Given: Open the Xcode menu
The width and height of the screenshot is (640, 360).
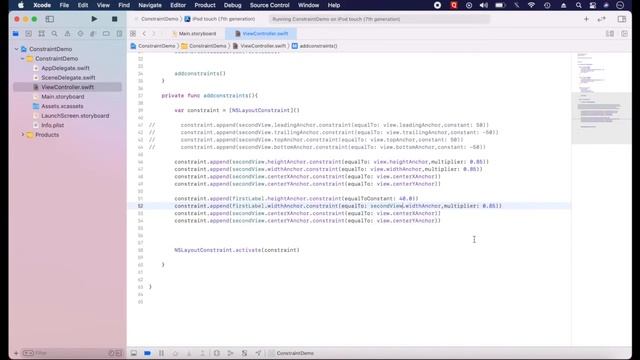Looking at the screenshot, I should (x=42, y=5).
